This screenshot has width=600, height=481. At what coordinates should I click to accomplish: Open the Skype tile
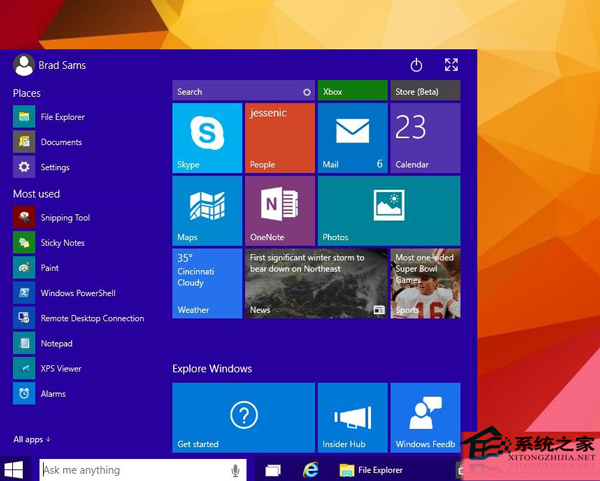[x=207, y=138]
